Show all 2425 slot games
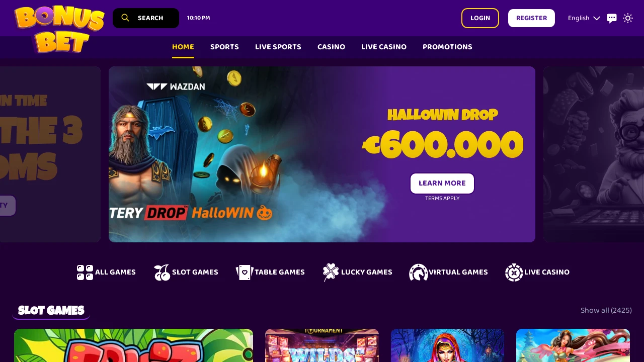The width and height of the screenshot is (644, 362). [x=606, y=310]
